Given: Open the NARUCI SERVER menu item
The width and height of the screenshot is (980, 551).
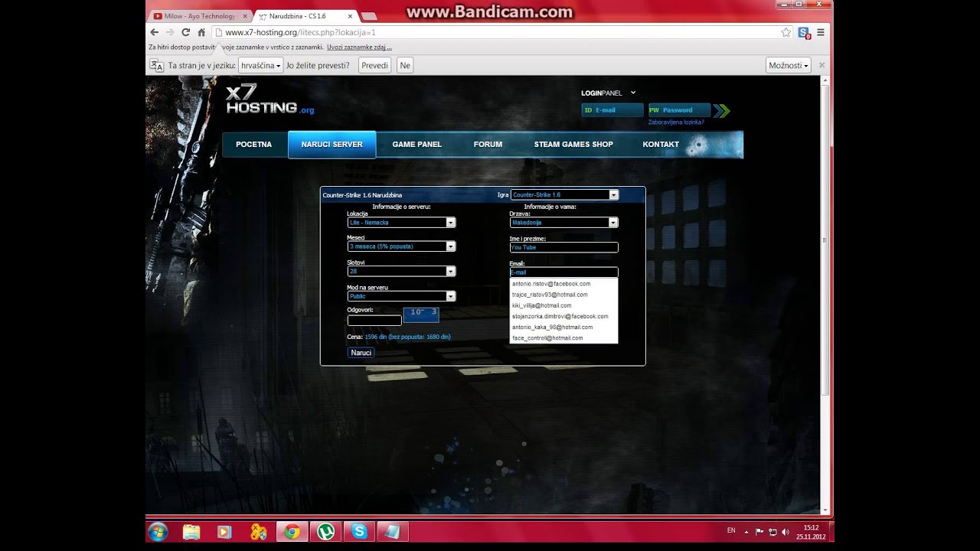Looking at the screenshot, I should click(332, 145).
